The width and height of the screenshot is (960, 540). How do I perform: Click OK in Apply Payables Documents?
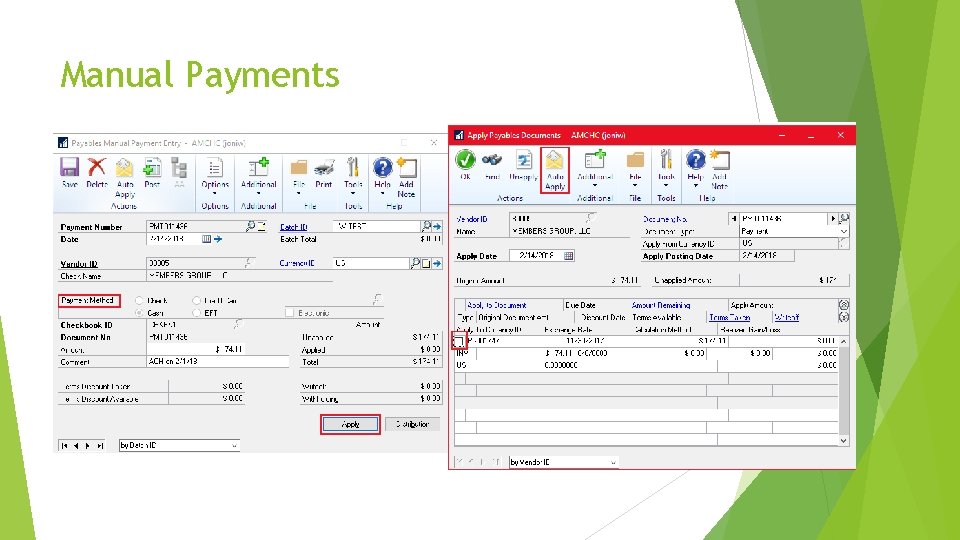click(x=465, y=165)
